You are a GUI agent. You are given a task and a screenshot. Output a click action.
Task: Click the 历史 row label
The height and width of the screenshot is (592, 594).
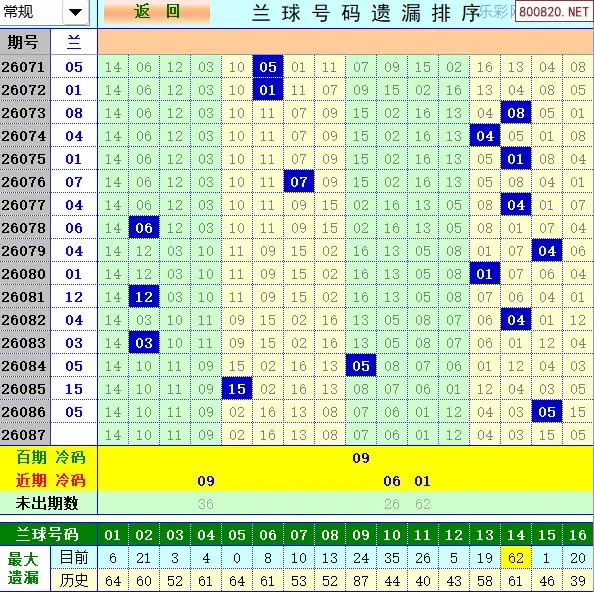74,580
